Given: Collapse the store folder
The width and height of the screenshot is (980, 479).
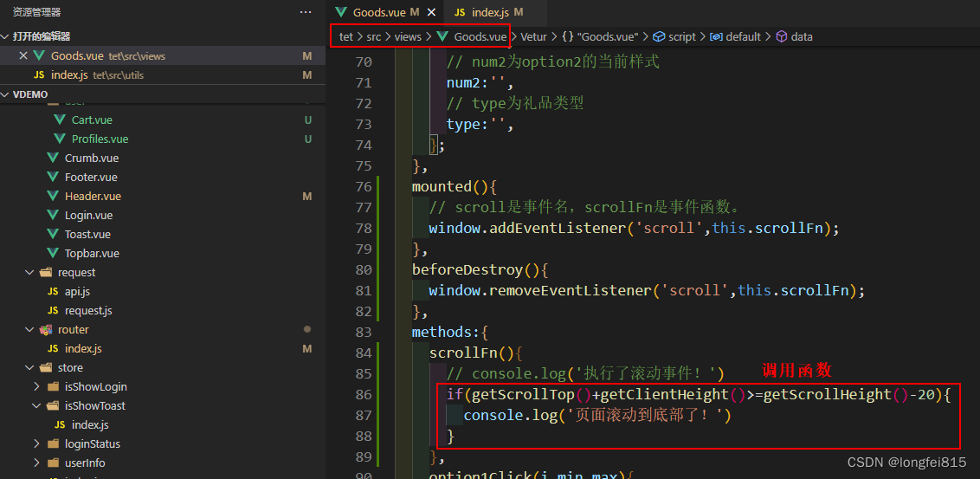Looking at the screenshot, I should tap(29, 367).
